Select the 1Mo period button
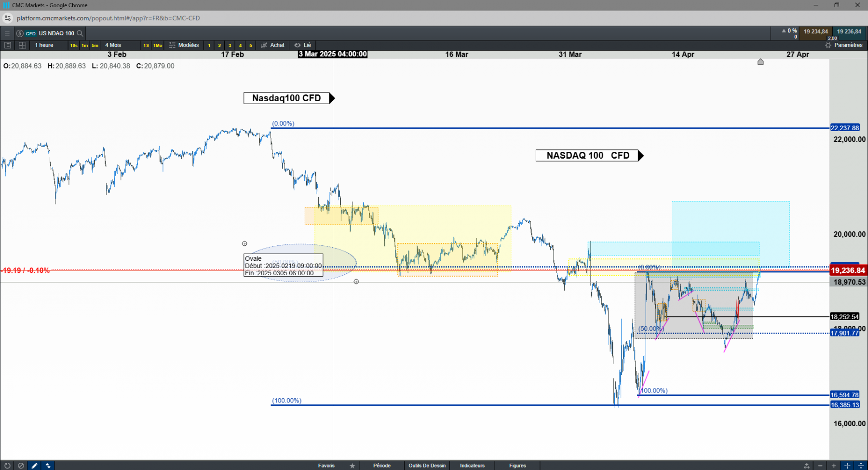The image size is (868, 470). click(158, 45)
